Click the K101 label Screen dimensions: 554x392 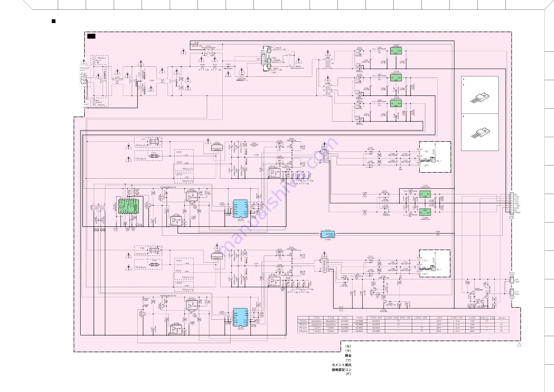86,104
